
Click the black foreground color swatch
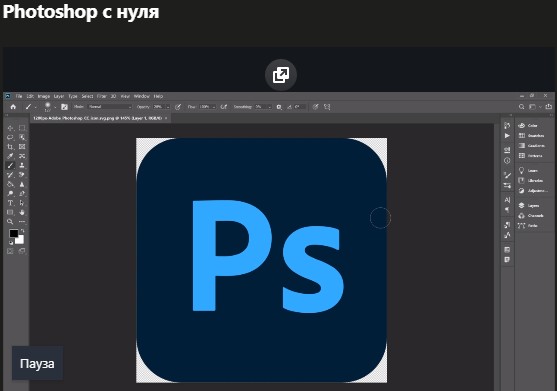tap(13, 233)
